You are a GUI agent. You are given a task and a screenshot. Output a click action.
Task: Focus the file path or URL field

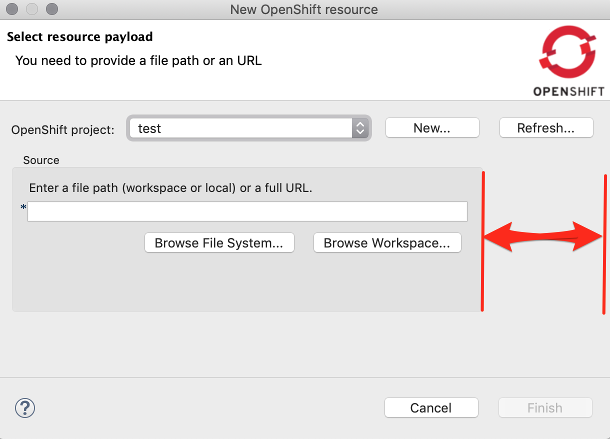coord(247,211)
